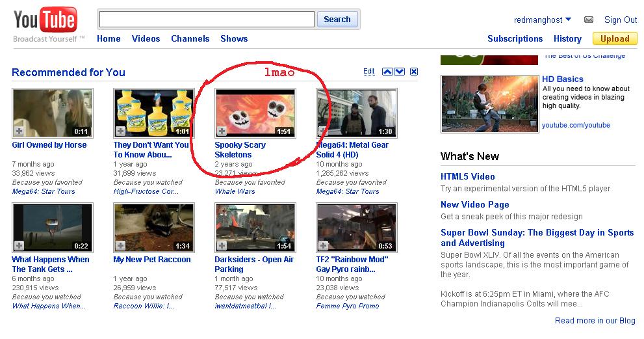Open Recommended for You heading link

pos(69,72)
